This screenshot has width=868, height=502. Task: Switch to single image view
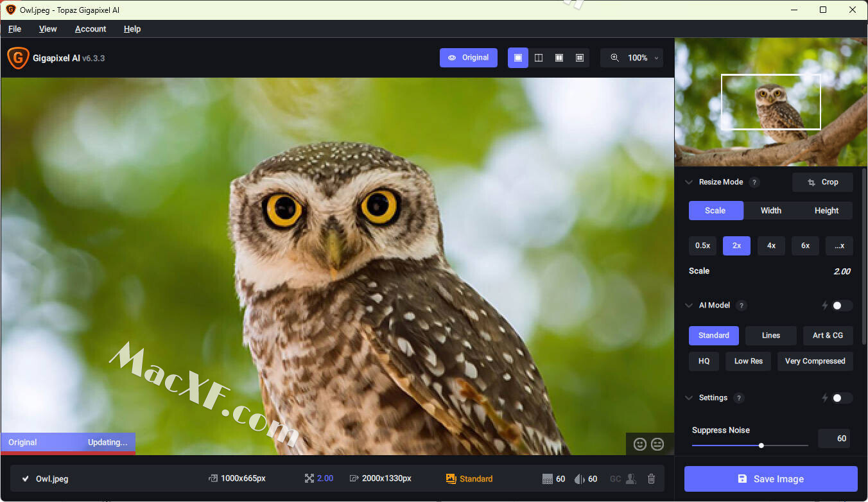(518, 58)
